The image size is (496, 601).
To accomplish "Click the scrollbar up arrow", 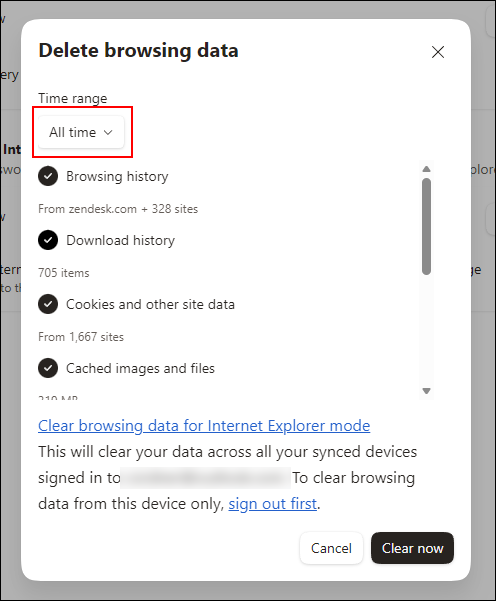I will (426, 169).
